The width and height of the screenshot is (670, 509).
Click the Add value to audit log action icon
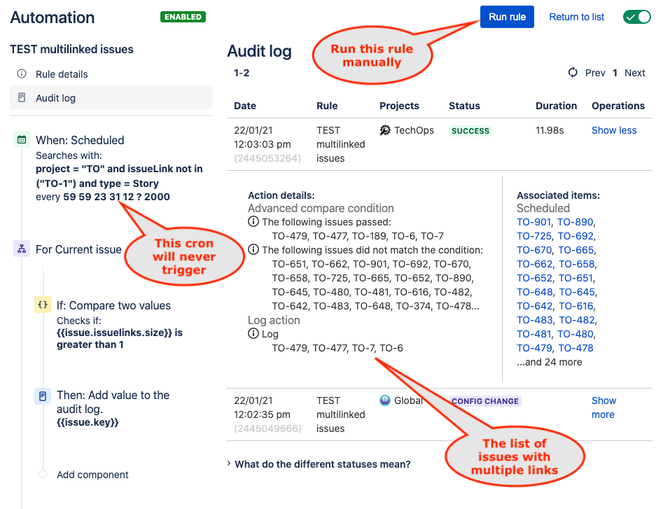click(43, 396)
